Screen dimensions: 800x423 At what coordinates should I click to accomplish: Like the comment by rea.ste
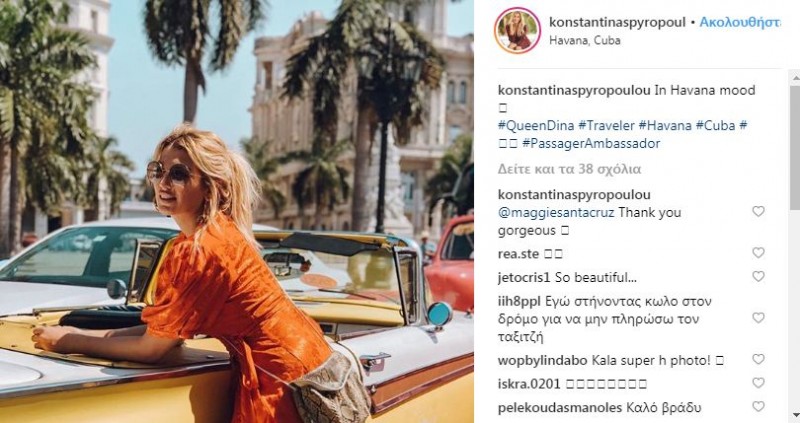click(758, 253)
